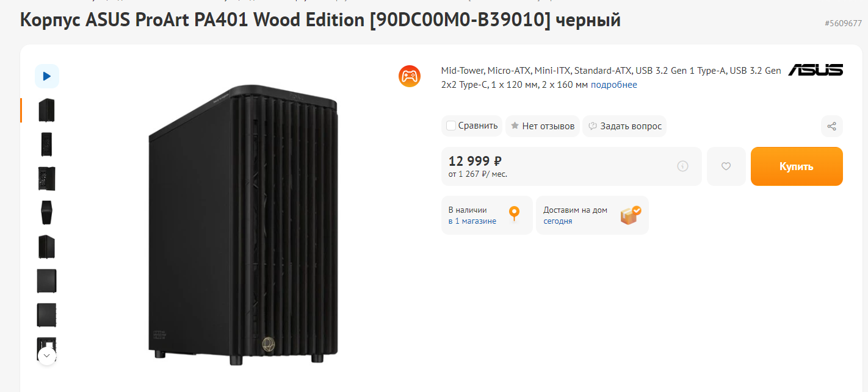
Task: Click the orange store location pin icon
Action: click(x=514, y=214)
